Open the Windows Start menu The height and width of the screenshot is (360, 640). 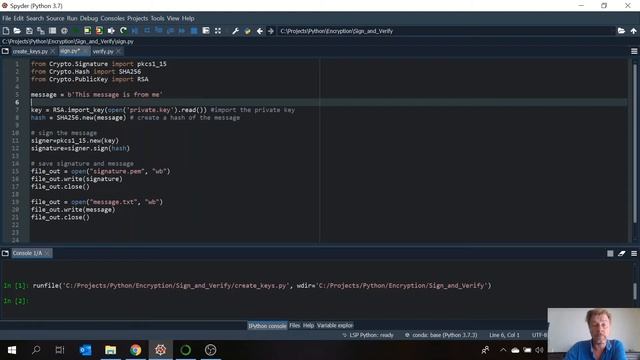pyautogui.click(x=12, y=350)
